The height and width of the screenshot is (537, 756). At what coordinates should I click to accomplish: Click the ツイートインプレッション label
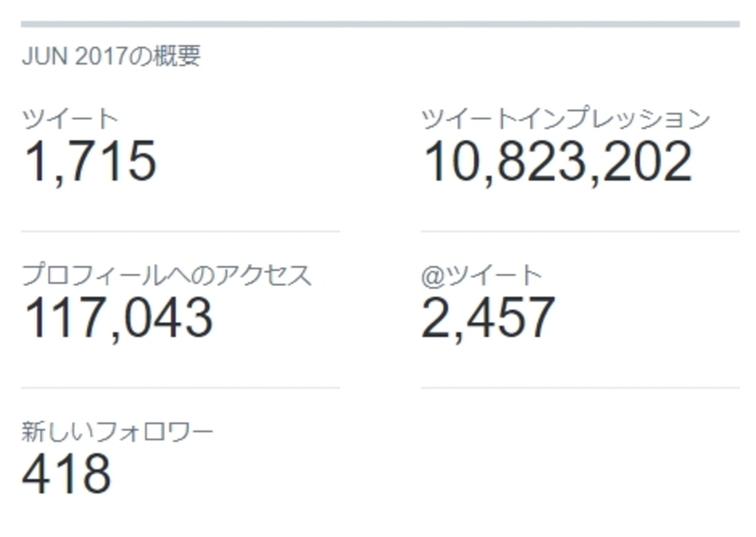pyautogui.click(x=565, y=119)
